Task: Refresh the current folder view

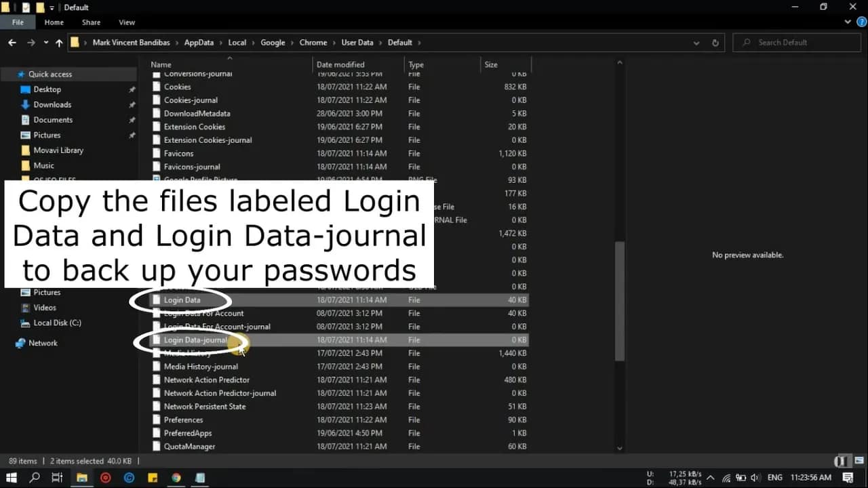Action: (715, 43)
